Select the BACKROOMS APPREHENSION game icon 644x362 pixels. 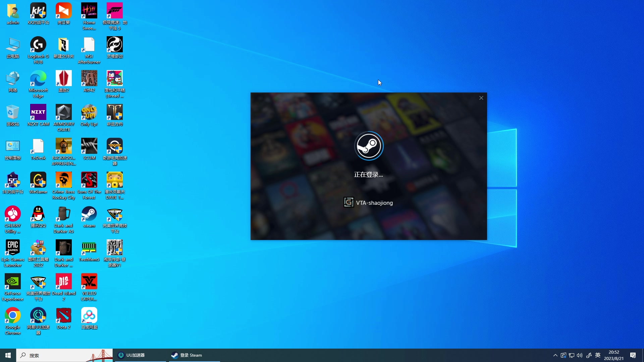pos(64,152)
